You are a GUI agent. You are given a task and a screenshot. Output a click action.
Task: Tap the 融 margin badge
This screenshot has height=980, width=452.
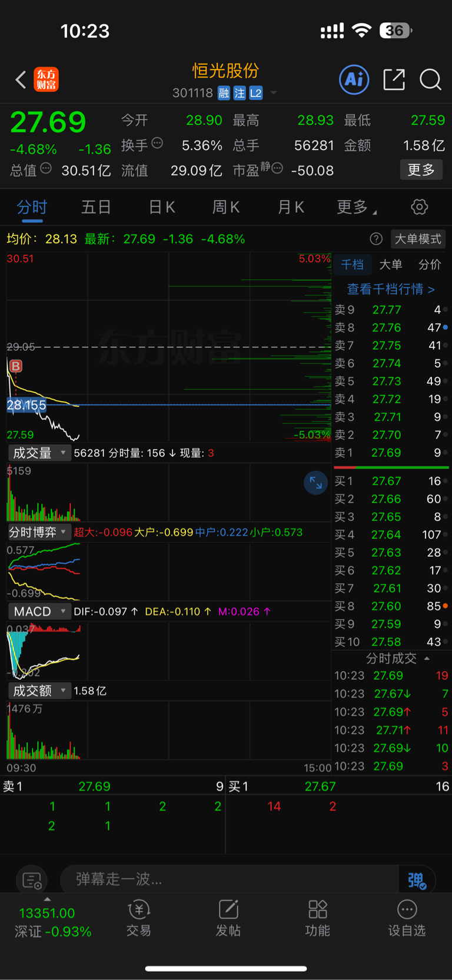point(224,93)
